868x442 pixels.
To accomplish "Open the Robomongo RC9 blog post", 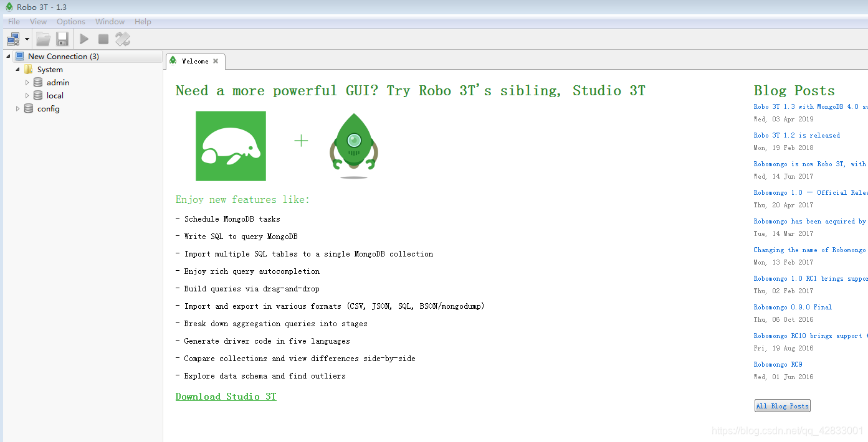I will coord(778,365).
